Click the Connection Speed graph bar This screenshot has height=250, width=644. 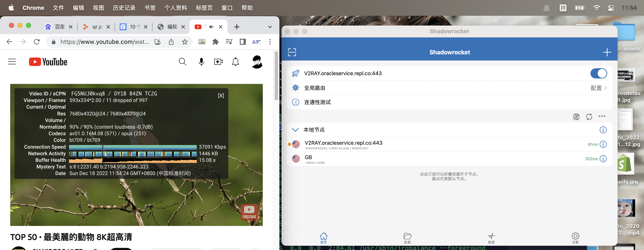click(133, 147)
